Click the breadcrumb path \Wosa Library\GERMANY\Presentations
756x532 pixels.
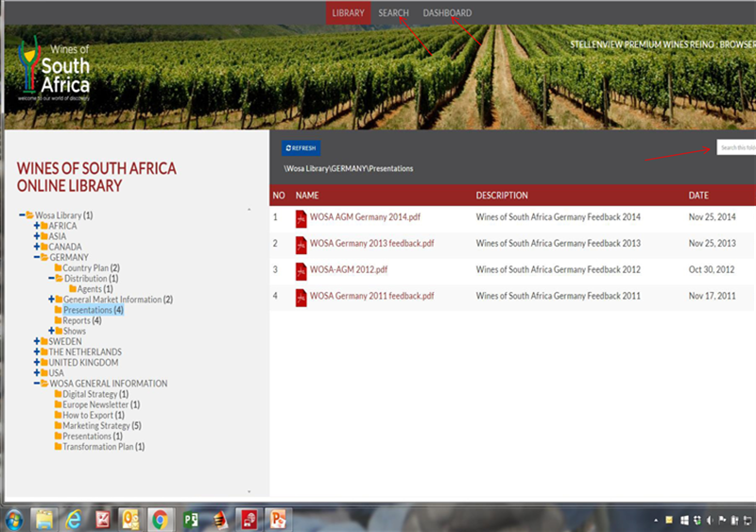click(349, 168)
